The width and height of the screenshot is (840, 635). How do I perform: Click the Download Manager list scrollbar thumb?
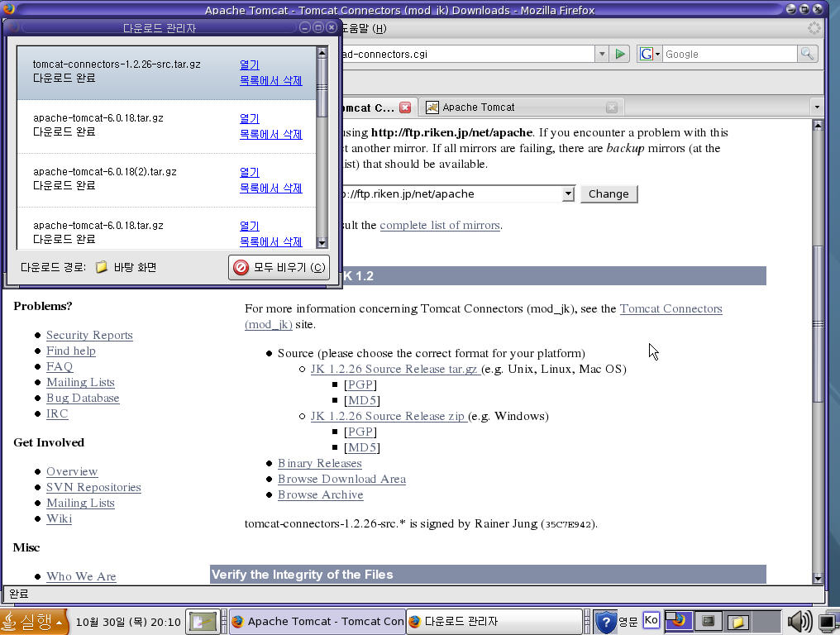tap(322, 88)
